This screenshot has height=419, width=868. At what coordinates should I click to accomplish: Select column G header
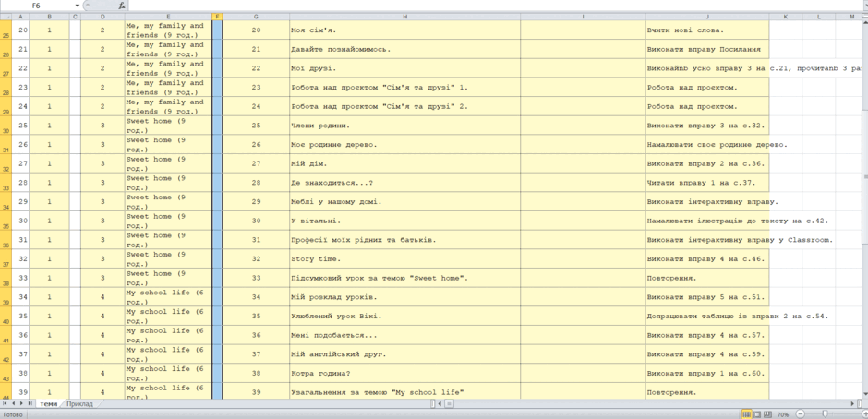[256, 18]
